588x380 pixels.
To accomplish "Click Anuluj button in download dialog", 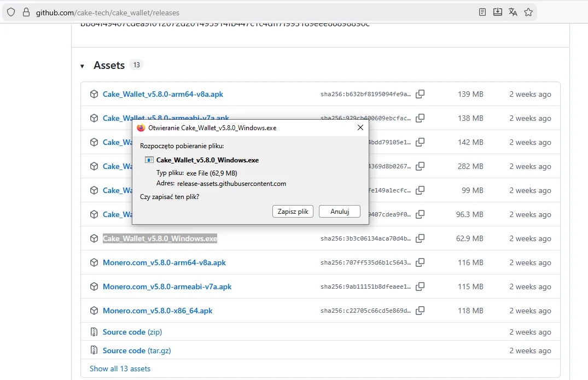I will pyautogui.click(x=340, y=212).
